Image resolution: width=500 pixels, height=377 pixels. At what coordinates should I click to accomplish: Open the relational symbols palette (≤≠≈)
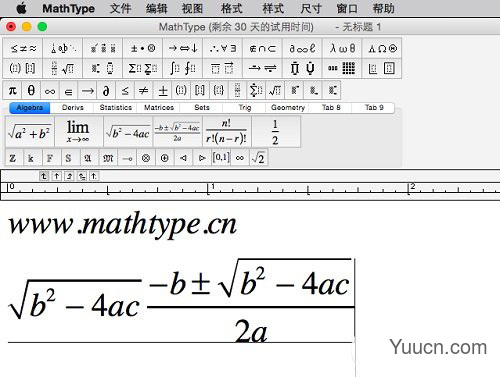23,49
